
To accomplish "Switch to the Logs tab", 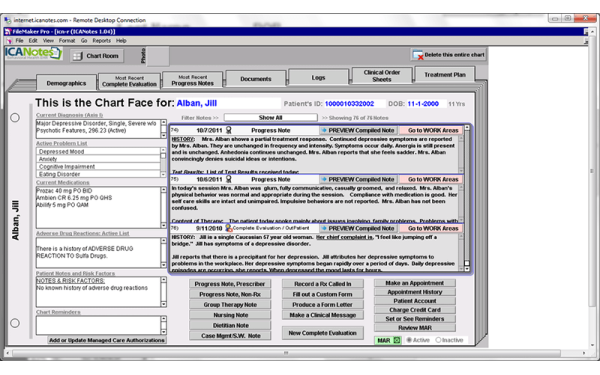I will click(x=318, y=77).
